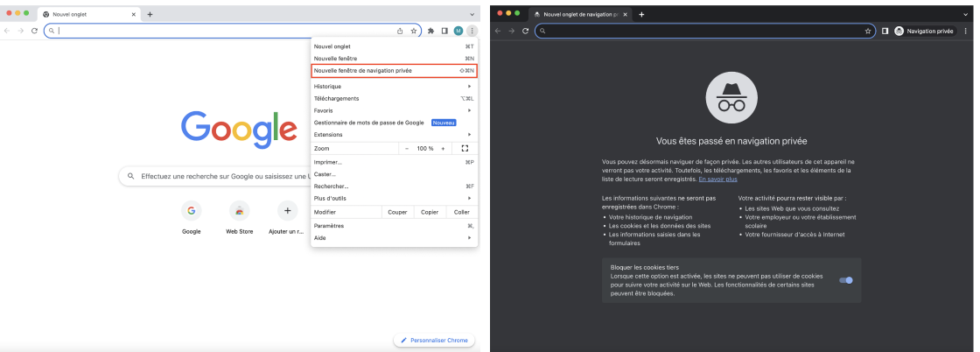Close the incognito Nouvel onglet tab

point(625,14)
